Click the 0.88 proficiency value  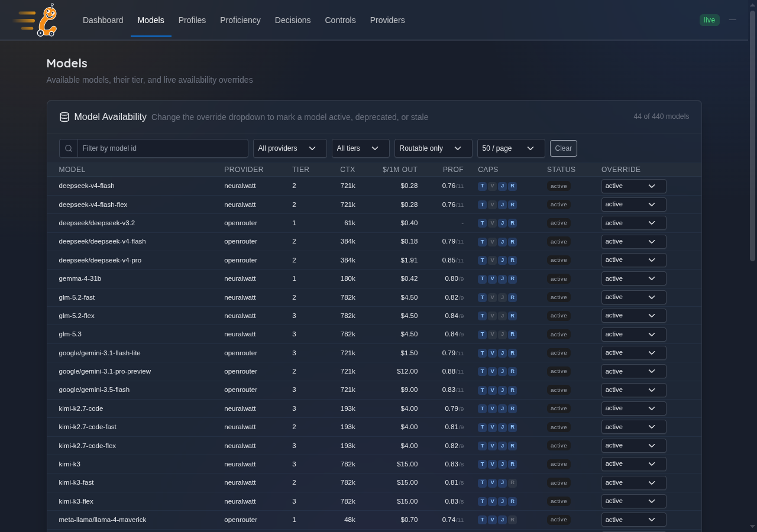[x=449, y=372]
